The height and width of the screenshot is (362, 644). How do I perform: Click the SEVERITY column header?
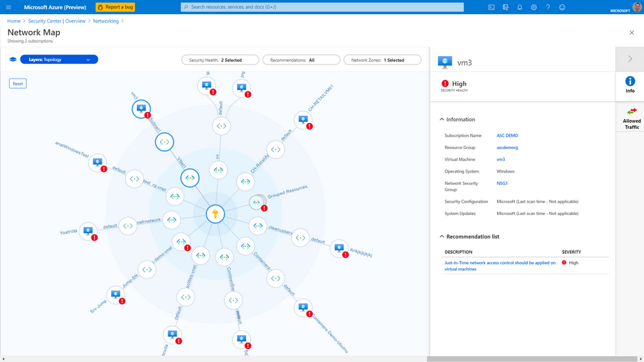[x=571, y=252]
